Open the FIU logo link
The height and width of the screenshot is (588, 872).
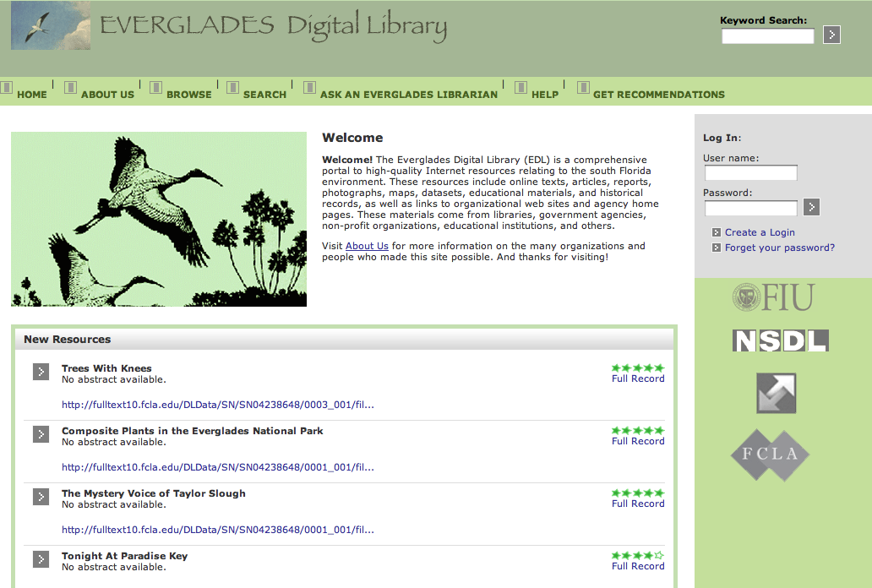pyautogui.click(x=773, y=297)
